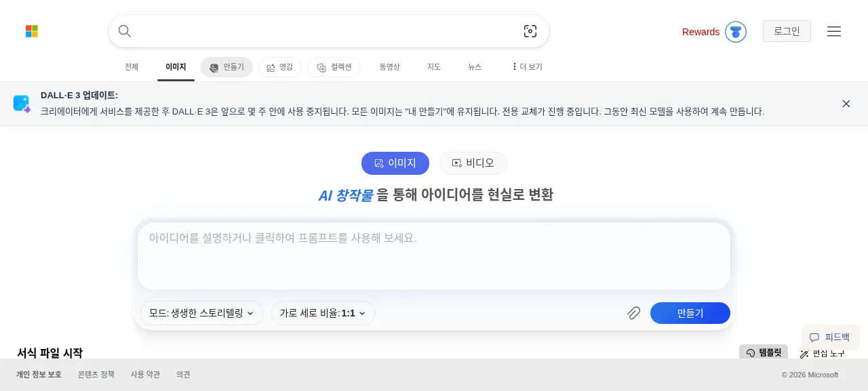Expand the 더 보기 menu
Image resolution: width=868 pixels, height=391 pixels.
pos(527,67)
